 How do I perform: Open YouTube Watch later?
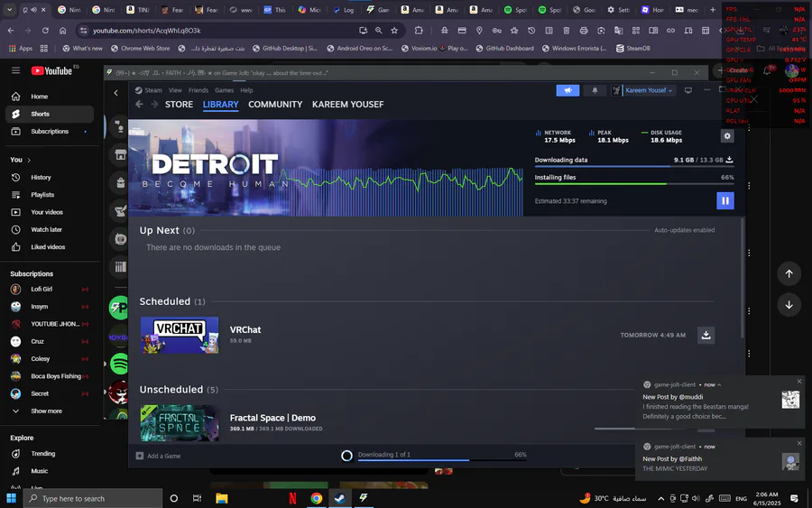click(50, 229)
